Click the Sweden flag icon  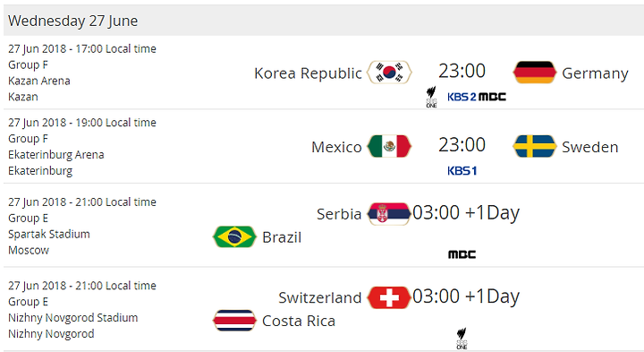[534, 146]
